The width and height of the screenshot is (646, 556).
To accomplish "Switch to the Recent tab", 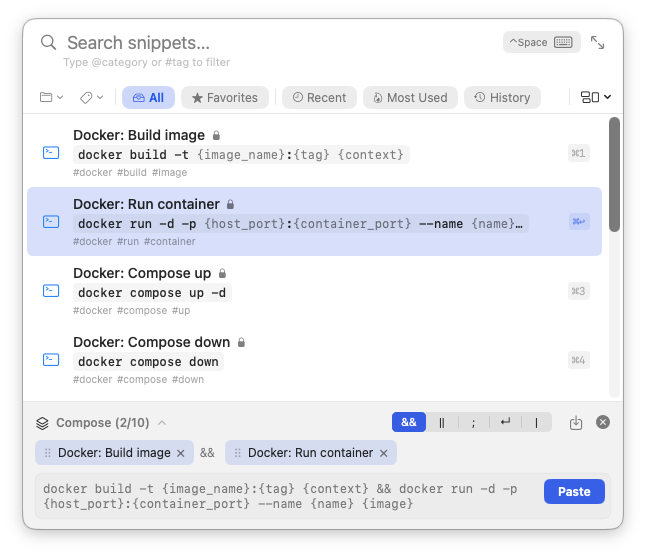I will tap(319, 98).
